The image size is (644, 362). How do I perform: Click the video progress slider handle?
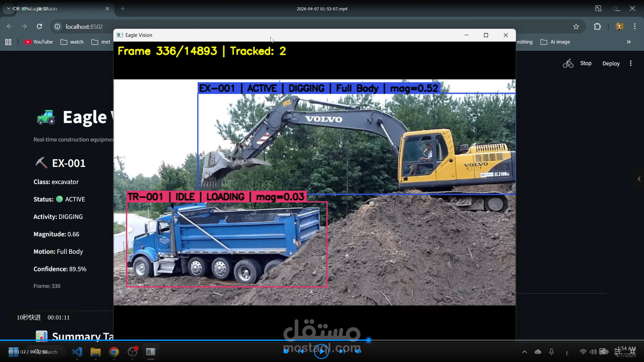(369, 340)
